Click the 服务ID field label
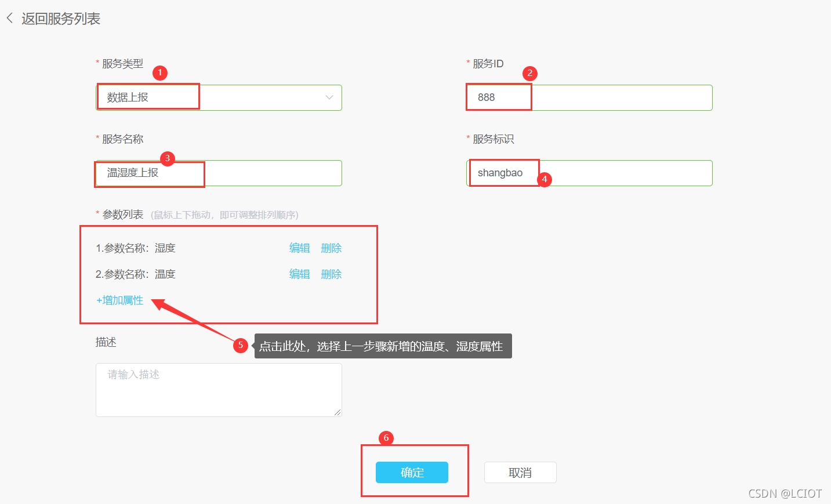Screen dimensions: 831x504 pyautogui.click(x=488, y=64)
